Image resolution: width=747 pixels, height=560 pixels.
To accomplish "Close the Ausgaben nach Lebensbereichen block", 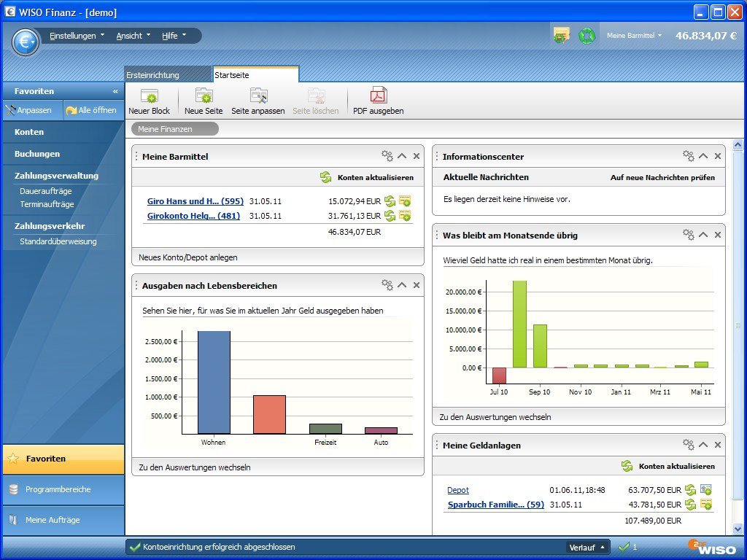I will [417, 285].
